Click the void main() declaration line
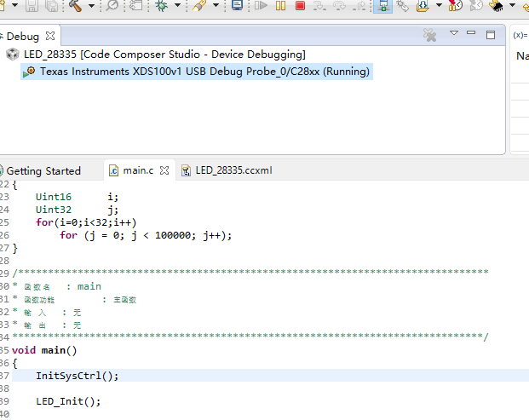This screenshot has width=529, height=420. [44, 350]
